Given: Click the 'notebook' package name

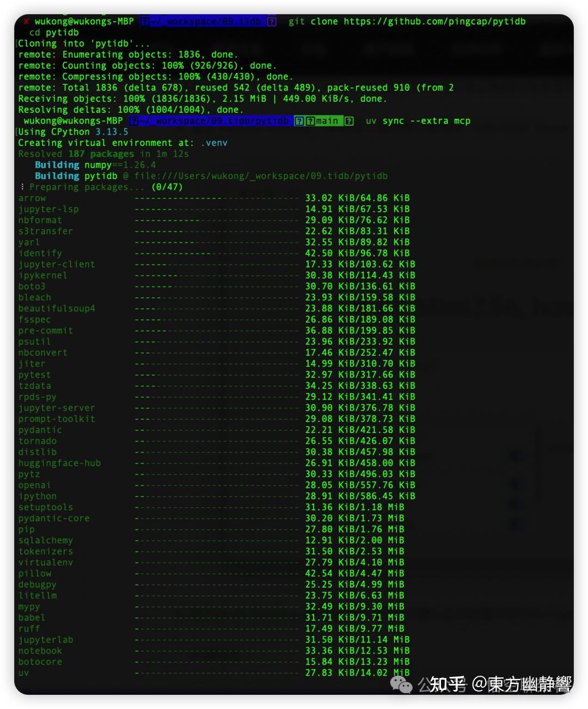Looking at the screenshot, I should coord(40,651).
